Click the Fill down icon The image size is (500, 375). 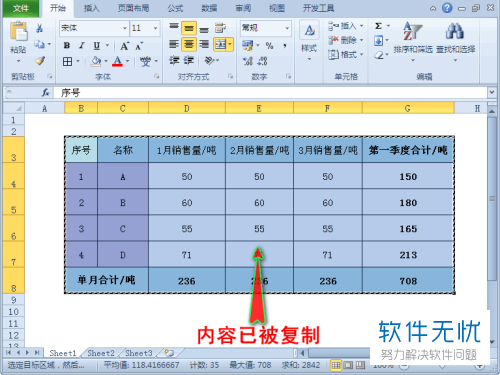click(378, 41)
